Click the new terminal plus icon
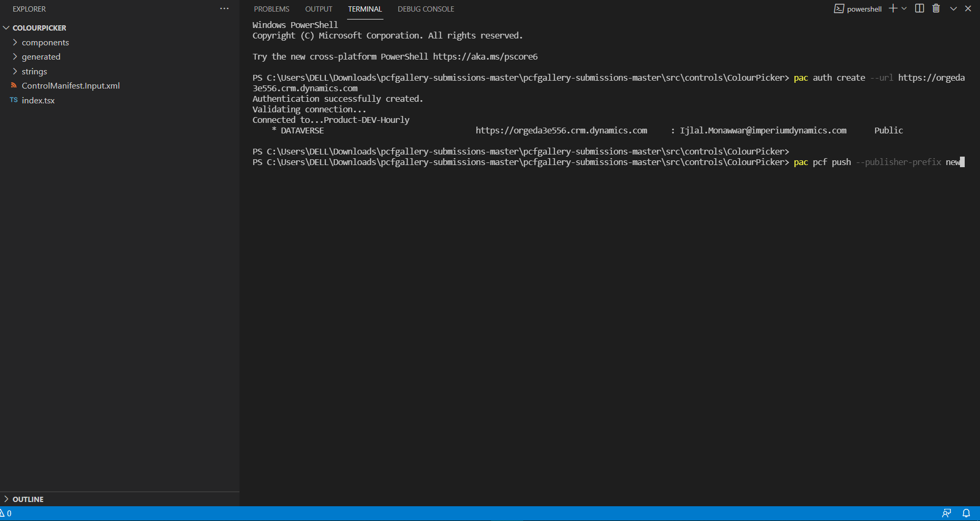Screen dimensions: 980x521 coord(892,8)
